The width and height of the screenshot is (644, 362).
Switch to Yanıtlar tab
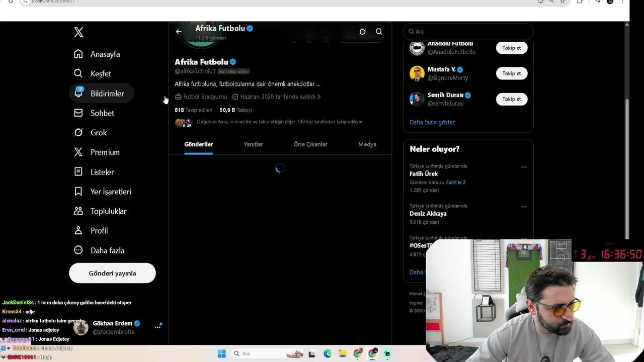coord(253,144)
